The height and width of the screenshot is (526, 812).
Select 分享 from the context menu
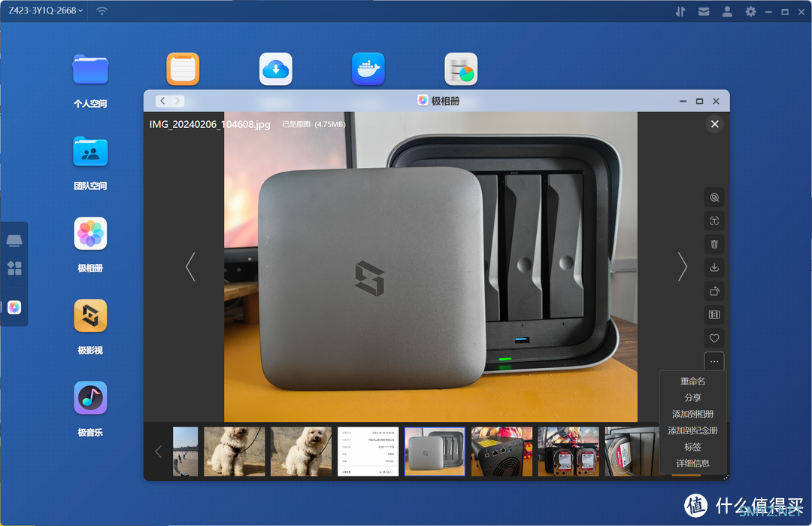(x=693, y=397)
